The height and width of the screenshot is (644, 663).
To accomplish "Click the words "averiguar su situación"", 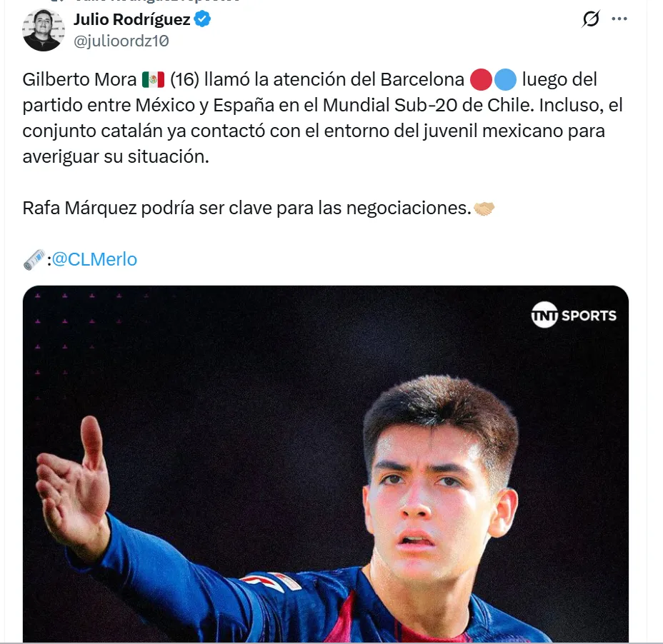I will tap(116, 156).
